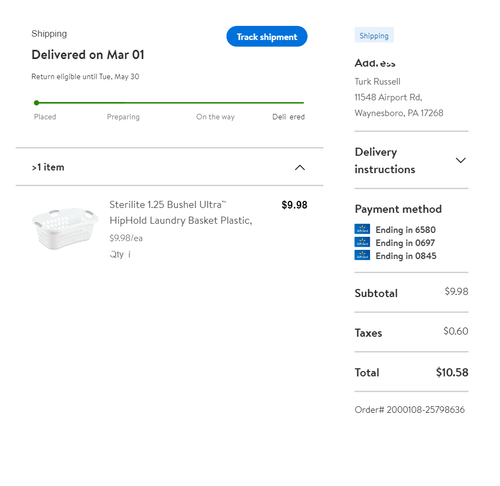Viewport: 500px width, 486px height.
Task: Click the gift card icon ending in 0845
Action: 362,255
